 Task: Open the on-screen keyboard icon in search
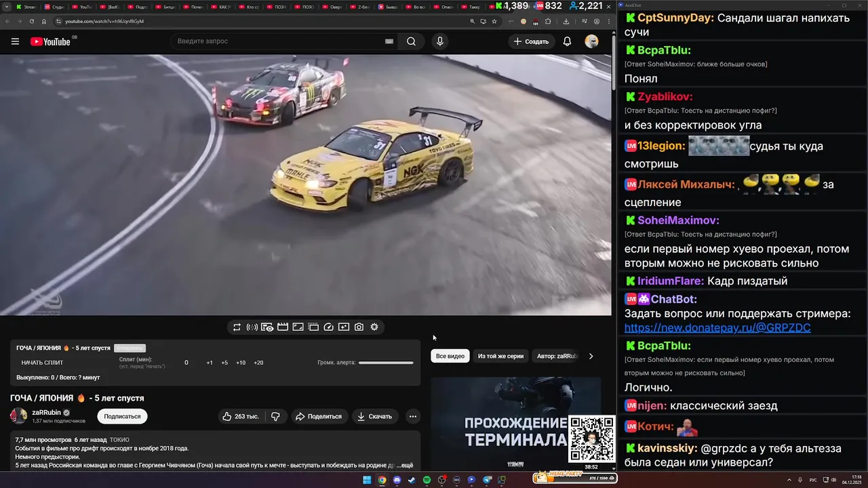389,41
